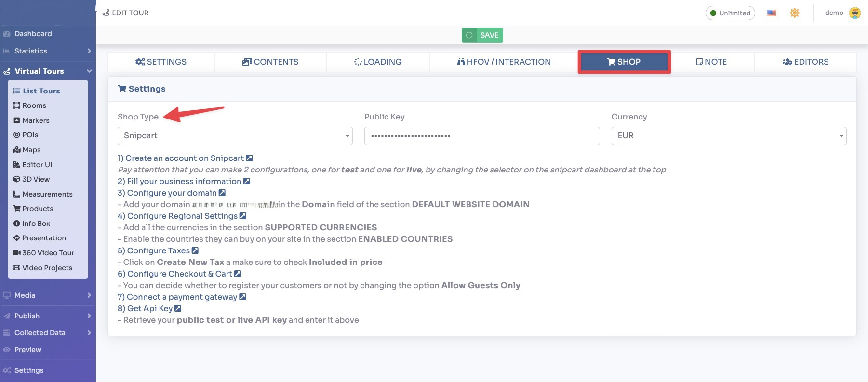The width and height of the screenshot is (868, 382).
Task: Open the Configure Regional Settings link
Action: (x=182, y=216)
